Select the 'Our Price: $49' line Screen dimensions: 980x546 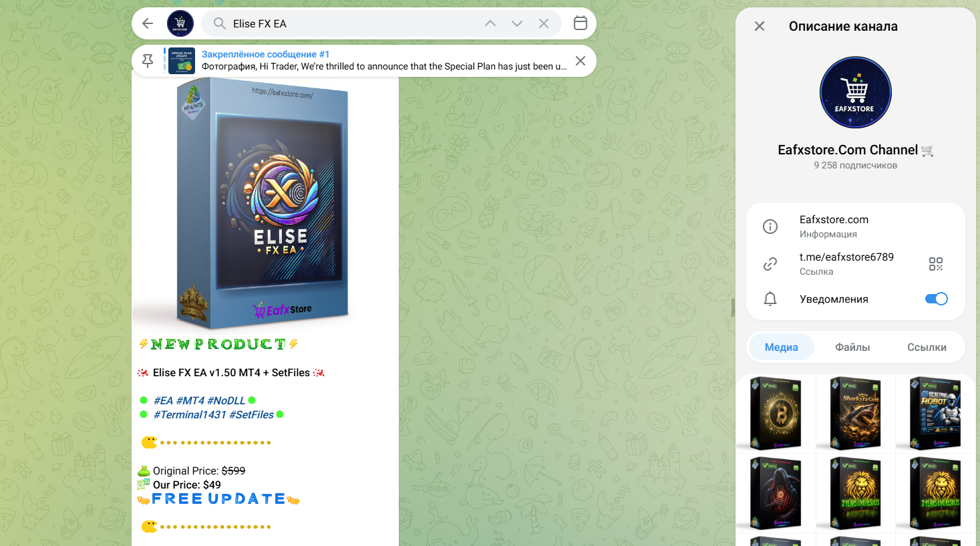point(187,485)
